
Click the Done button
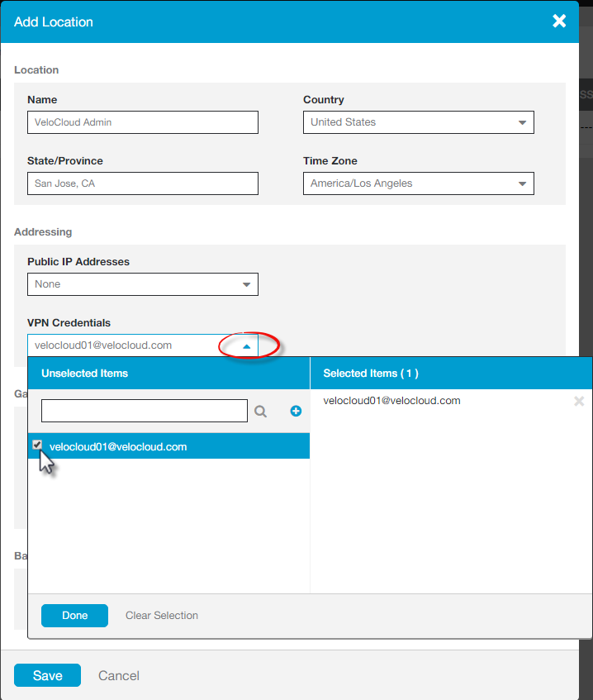point(74,616)
